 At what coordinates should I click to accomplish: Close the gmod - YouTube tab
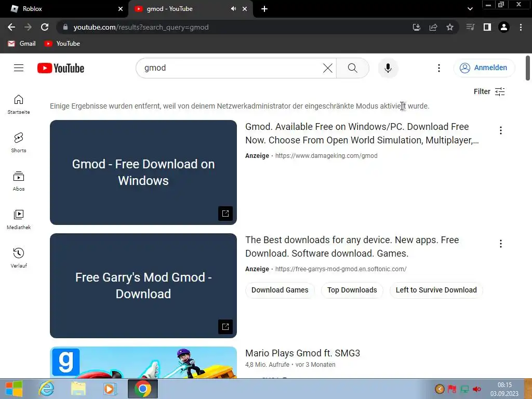[245, 9]
